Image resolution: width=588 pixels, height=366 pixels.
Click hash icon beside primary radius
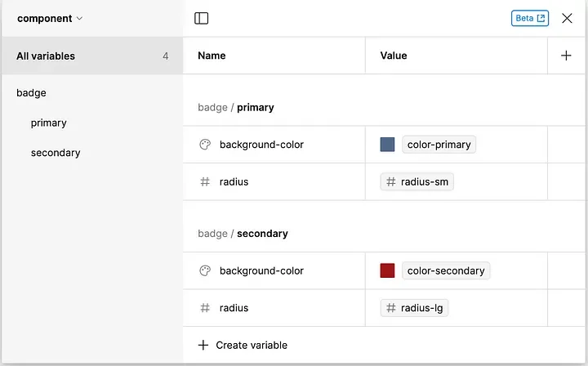point(205,181)
